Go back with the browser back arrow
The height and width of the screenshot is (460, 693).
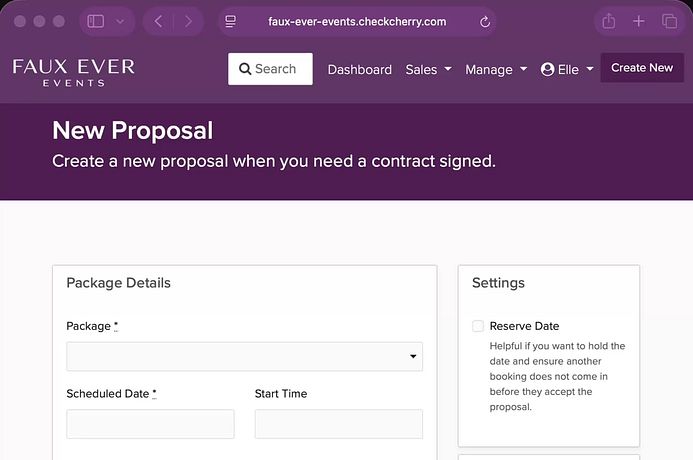(158, 21)
